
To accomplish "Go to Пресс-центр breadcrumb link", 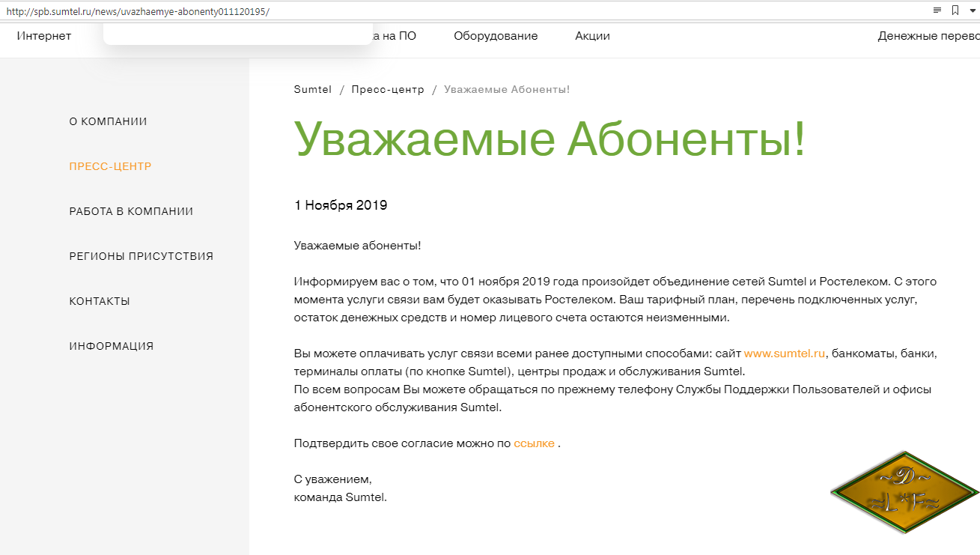I will point(388,89).
